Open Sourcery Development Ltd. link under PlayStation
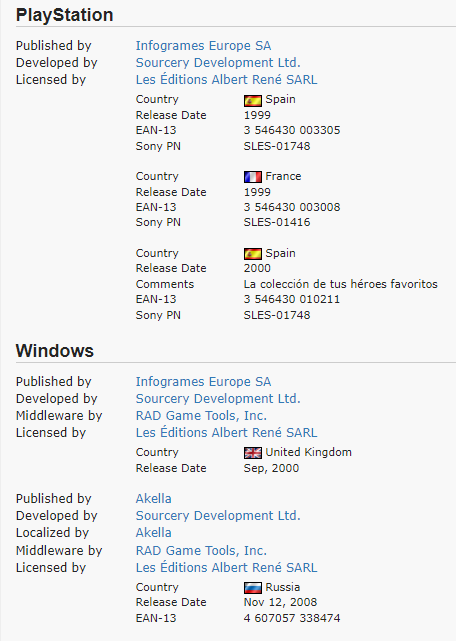The height and width of the screenshot is (641, 456). (x=218, y=63)
